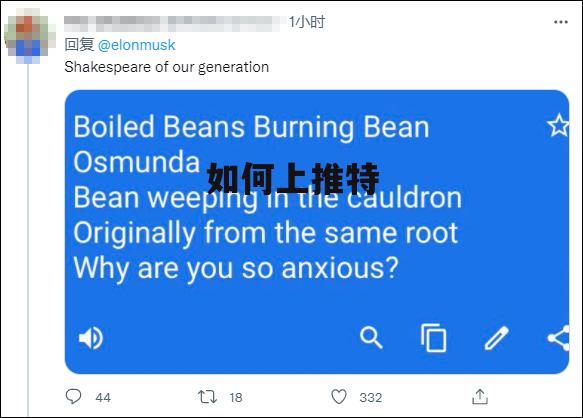The height and width of the screenshot is (418, 583).
Task: Copy translation using the copy icon
Action: point(433,338)
